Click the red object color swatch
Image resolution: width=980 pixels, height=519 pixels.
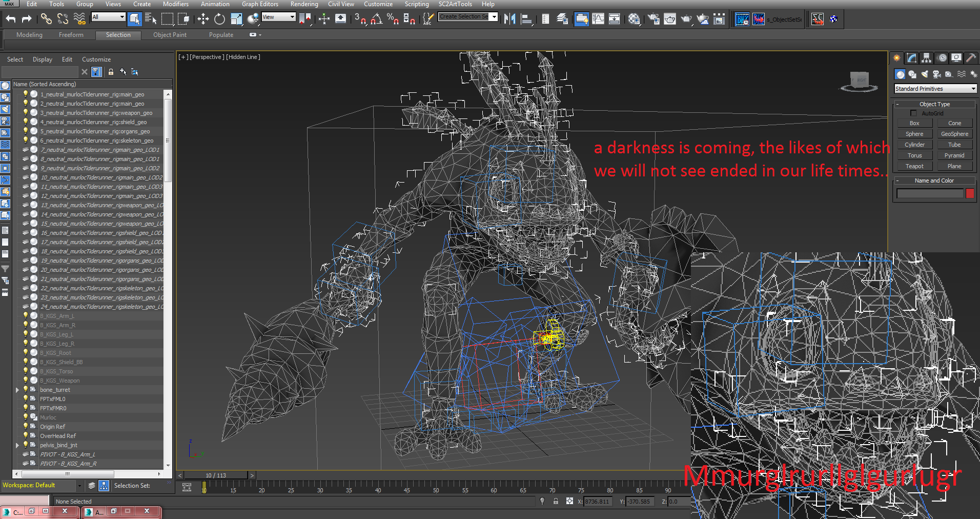970,193
